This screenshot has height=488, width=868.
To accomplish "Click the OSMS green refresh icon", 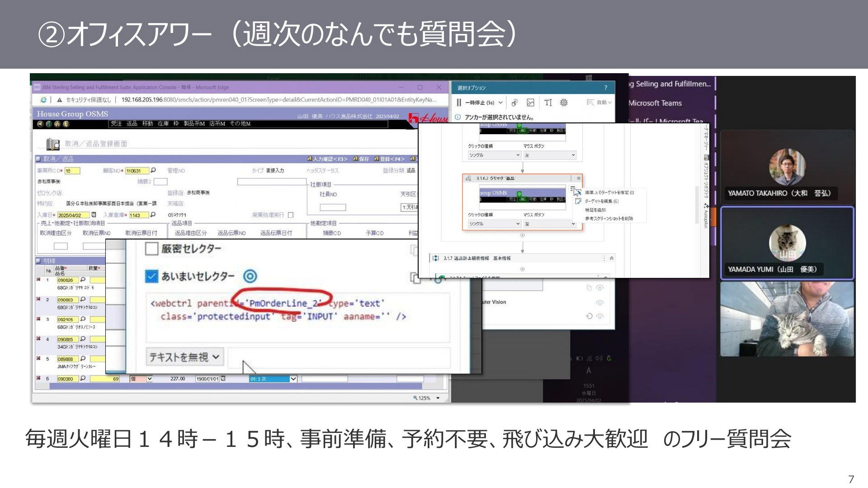I will pyautogui.click(x=49, y=124).
